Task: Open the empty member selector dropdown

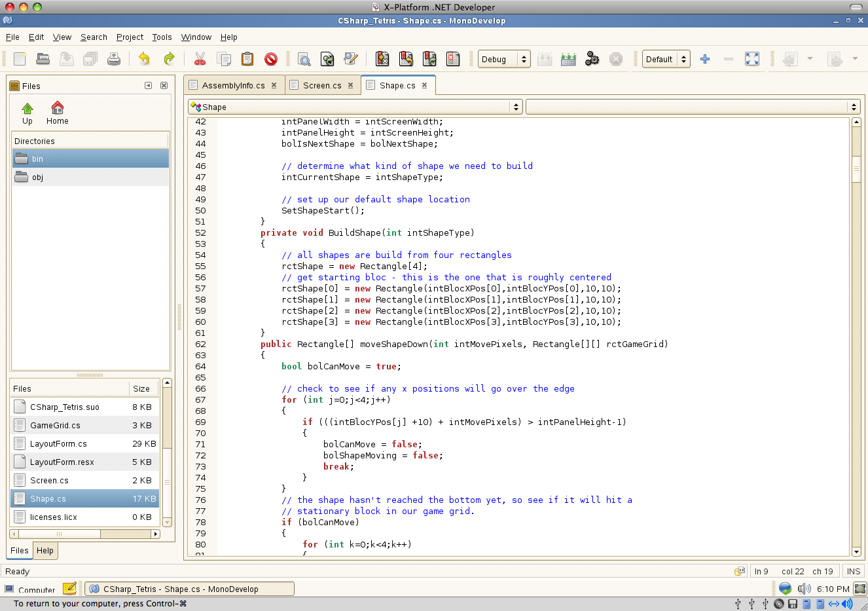Action: 693,107
